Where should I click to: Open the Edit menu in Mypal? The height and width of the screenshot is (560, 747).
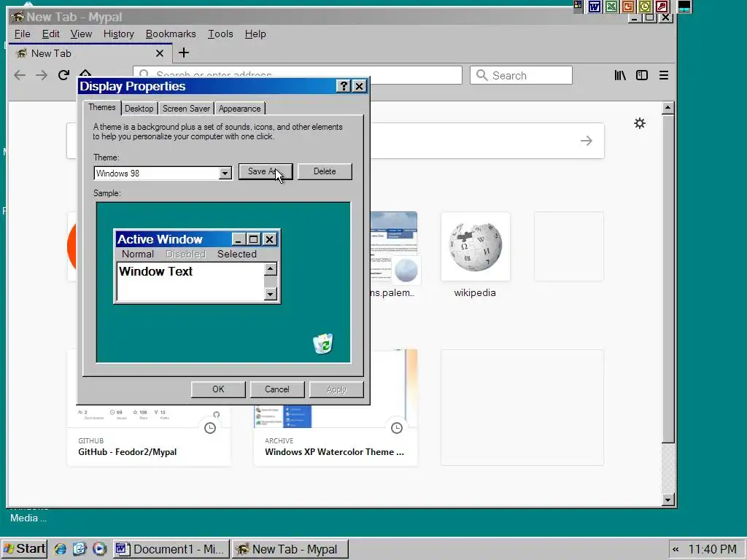coord(50,34)
